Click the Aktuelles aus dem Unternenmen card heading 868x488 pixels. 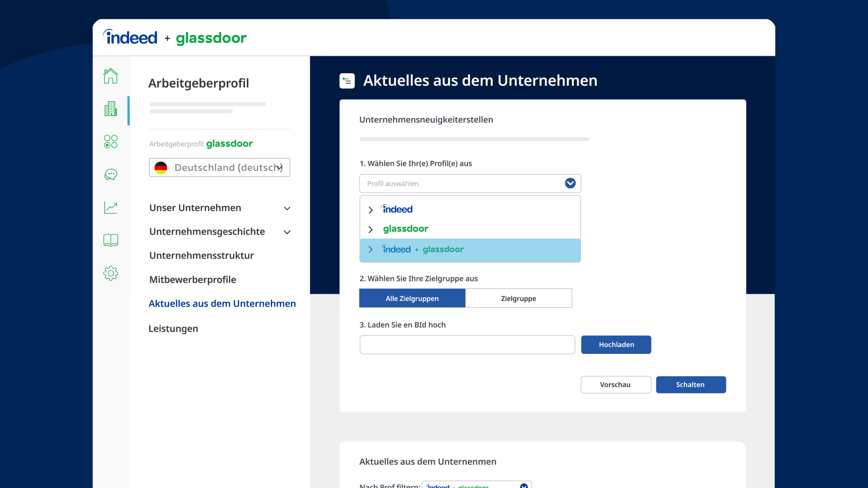point(428,462)
